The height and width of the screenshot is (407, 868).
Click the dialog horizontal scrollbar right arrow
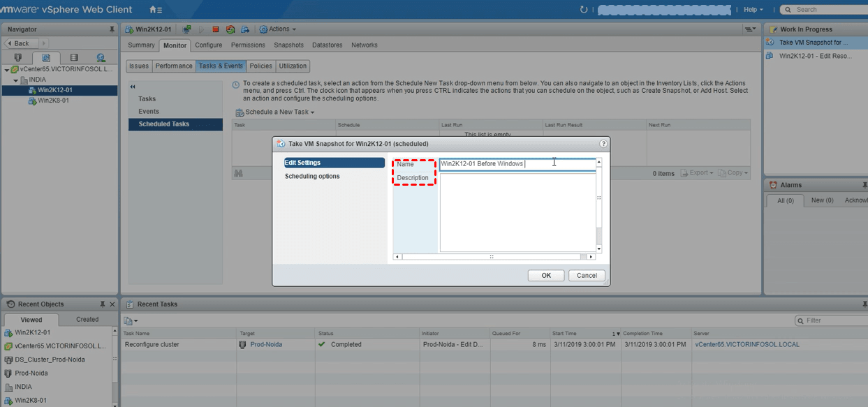tap(591, 257)
